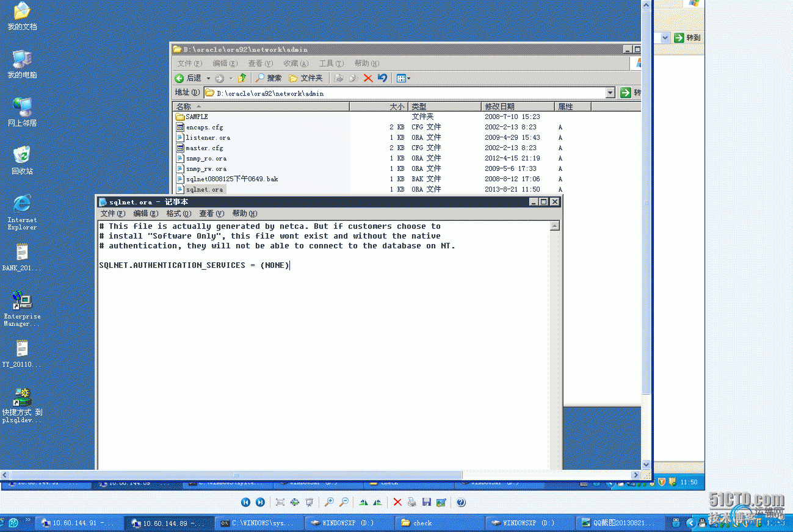Image resolution: width=793 pixels, height=532 pixels.
Task: Open the Back button history dropdown arrow
Action: 208,78
